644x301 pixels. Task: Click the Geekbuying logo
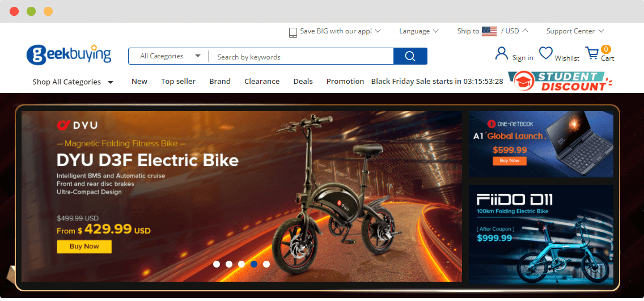pos(69,54)
